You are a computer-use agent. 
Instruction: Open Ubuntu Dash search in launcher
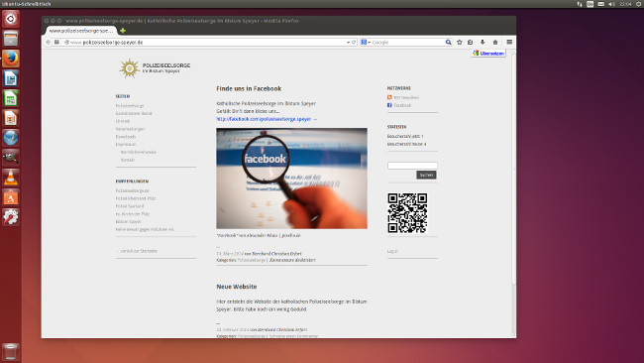[11, 19]
